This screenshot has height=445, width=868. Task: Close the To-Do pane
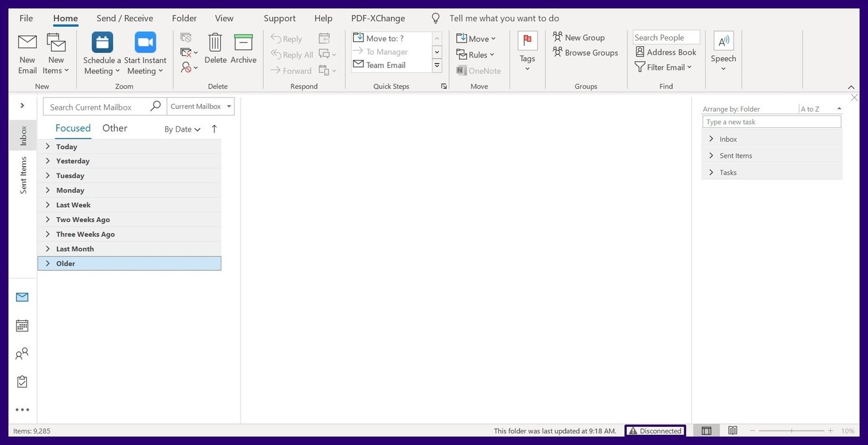pyautogui.click(x=854, y=98)
